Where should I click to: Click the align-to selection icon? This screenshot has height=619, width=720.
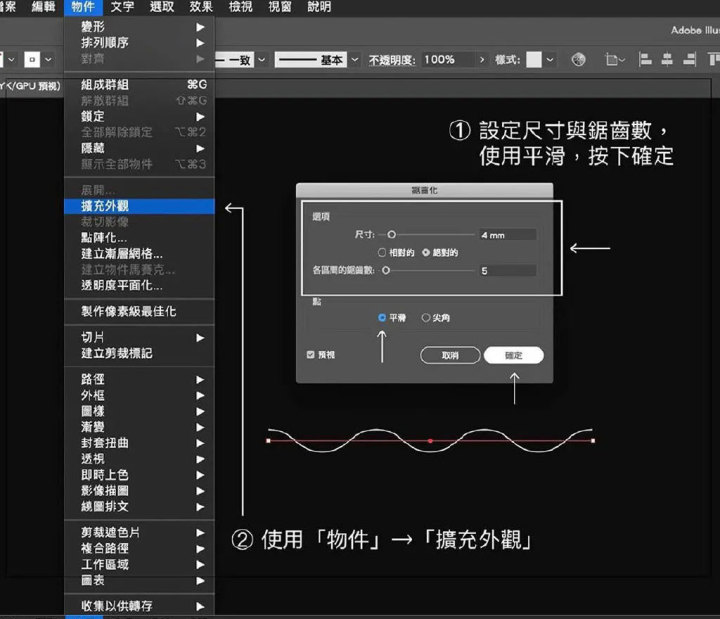tap(614, 60)
